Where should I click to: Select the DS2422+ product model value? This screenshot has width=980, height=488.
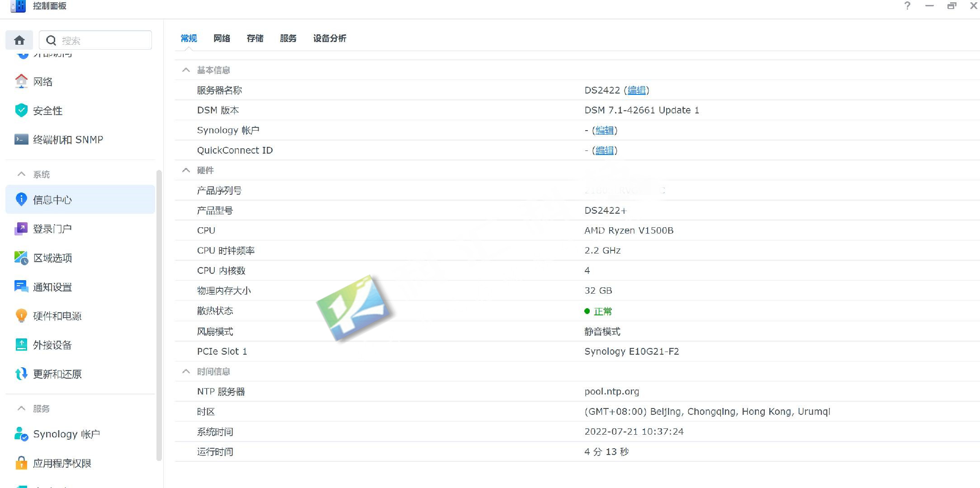coord(606,211)
